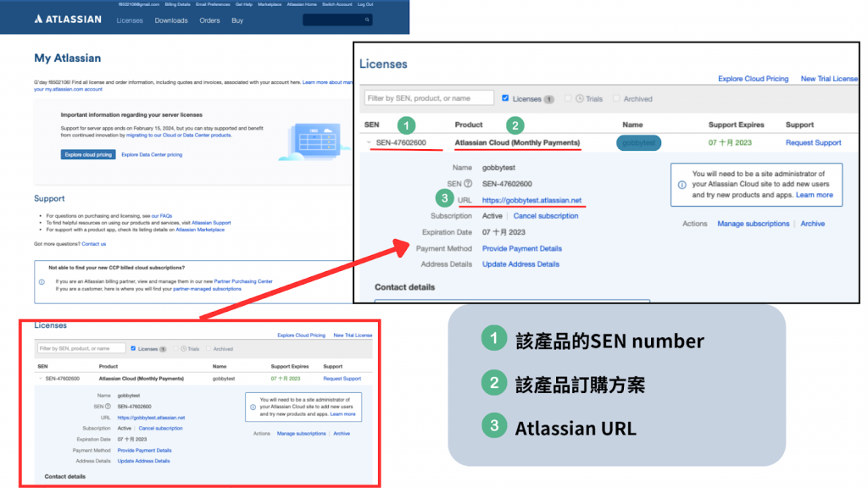This screenshot has height=488, width=868.
Task: Open Billing Details in the top bar
Action: (x=177, y=4)
